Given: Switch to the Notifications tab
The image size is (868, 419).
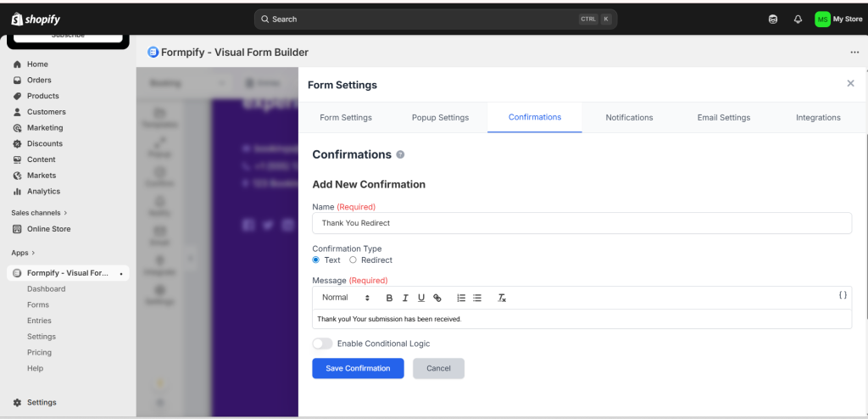Looking at the screenshot, I should click(x=629, y=118).
